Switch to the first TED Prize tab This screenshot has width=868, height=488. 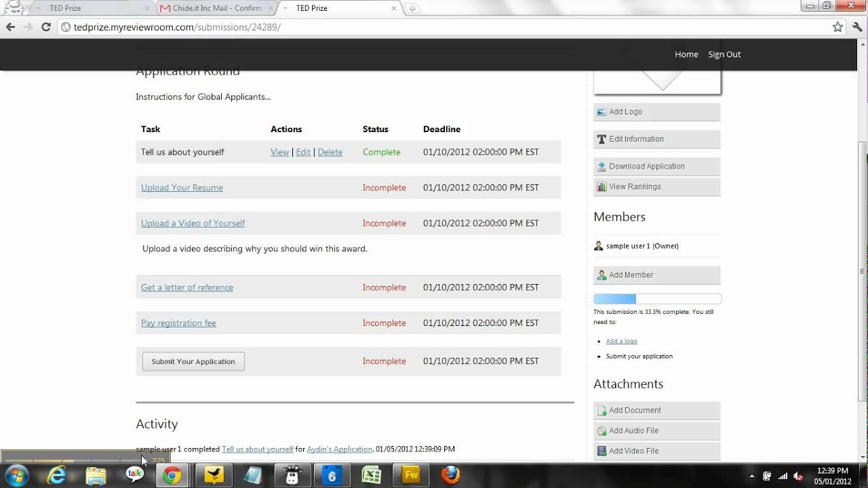pos(92,8)
